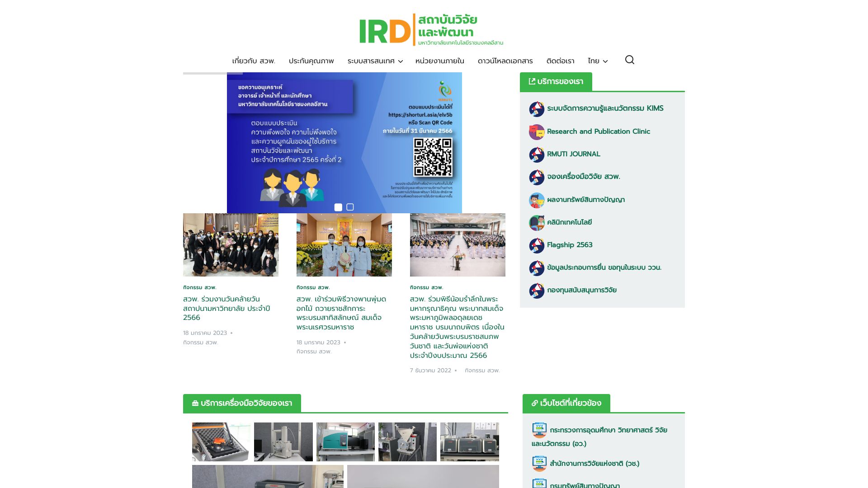Click group photo thumbnail in black suits
The width and height of the screenshot is (868, 488).
pos(231,245)
